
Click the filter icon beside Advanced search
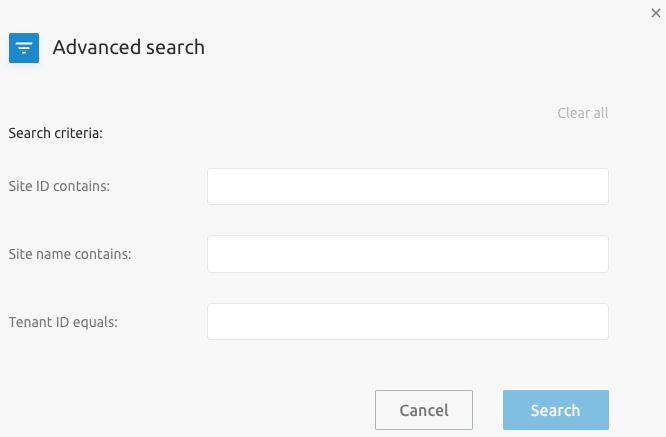pos(24,48)
